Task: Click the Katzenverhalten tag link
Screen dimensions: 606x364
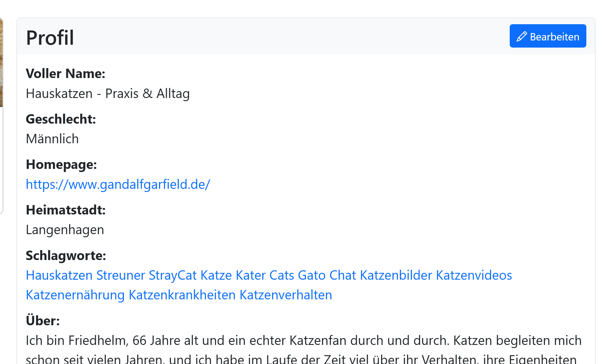Action: tap(286, 295)
